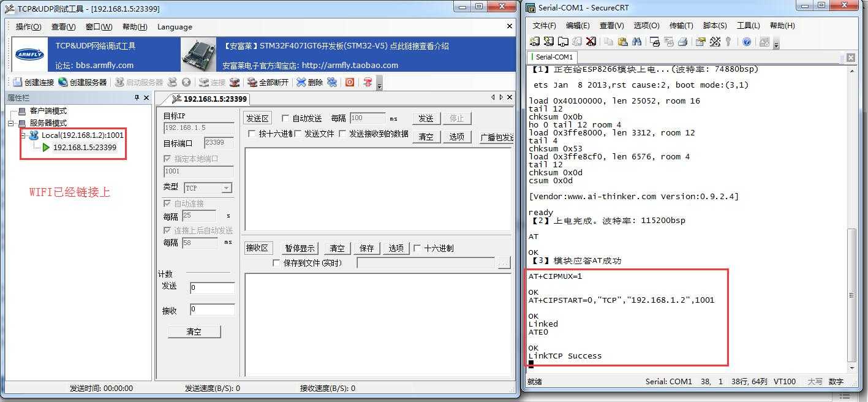This screenshot has height=402, width=868.
Task: Click the 发送 send button
Action: click(x=426, y=118)
